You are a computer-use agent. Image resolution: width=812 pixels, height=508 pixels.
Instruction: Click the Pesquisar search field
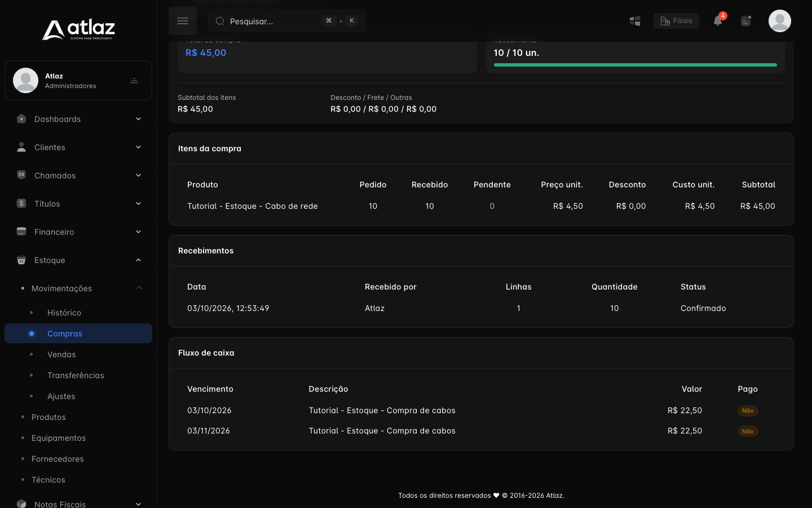click(x=287, y=21)
